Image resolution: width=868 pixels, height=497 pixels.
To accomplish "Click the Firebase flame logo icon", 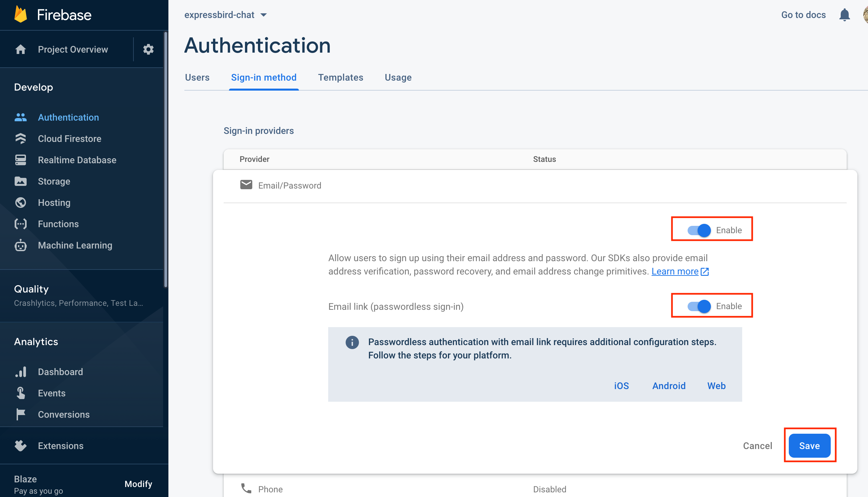I will point(20,15).
